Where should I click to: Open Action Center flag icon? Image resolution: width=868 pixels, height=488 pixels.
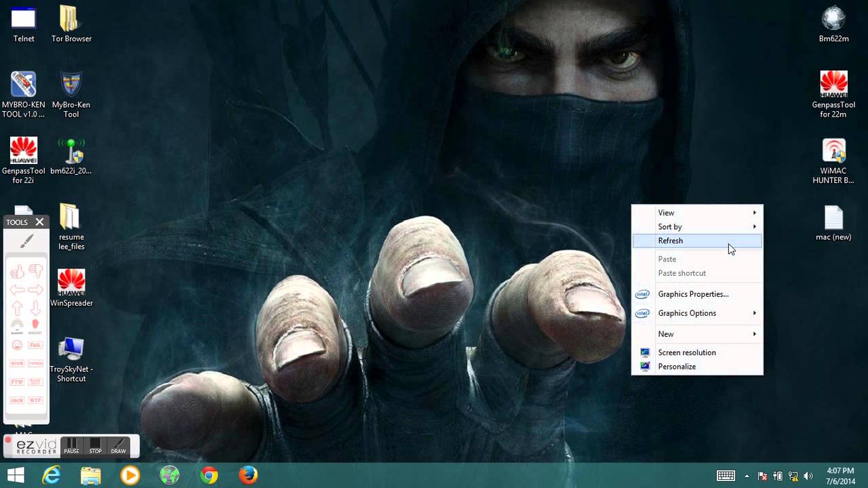[762, 476]
